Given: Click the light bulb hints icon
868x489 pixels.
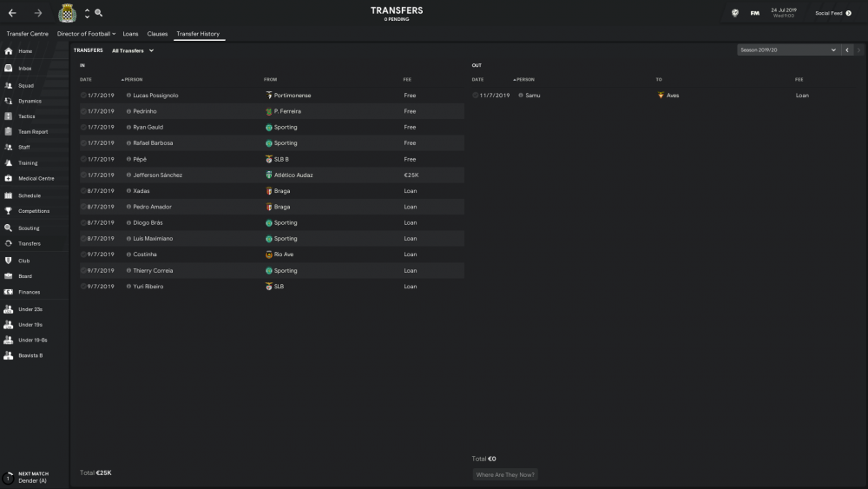Looking at the screenshot, I should point(734,13).
